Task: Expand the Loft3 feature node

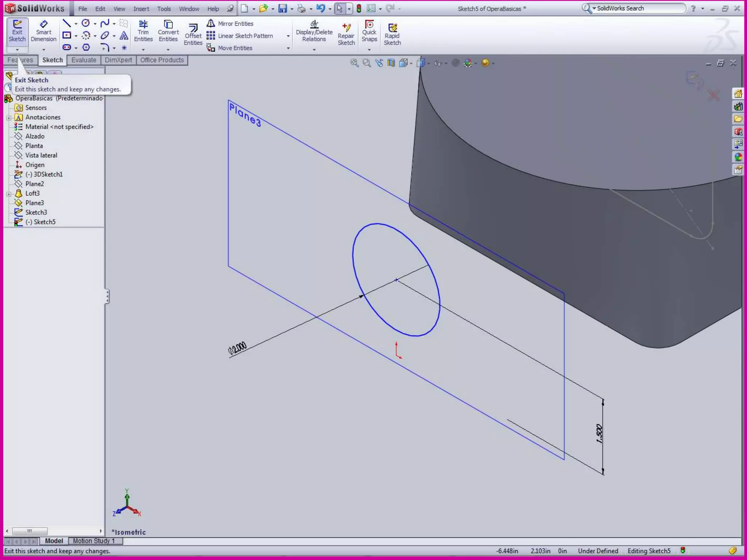Action: point(9,194)
